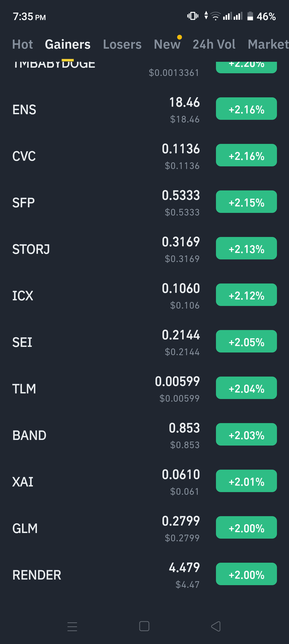The height and width of the screenshot is (644, 289).
Task: Select the 24h Vol tab
Action: click(214, 44)
